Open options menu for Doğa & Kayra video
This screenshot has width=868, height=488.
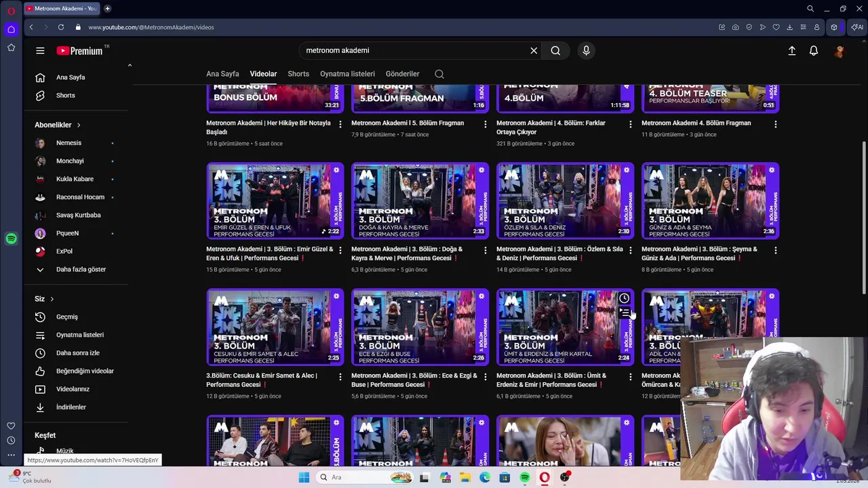(x=485, y=250)
